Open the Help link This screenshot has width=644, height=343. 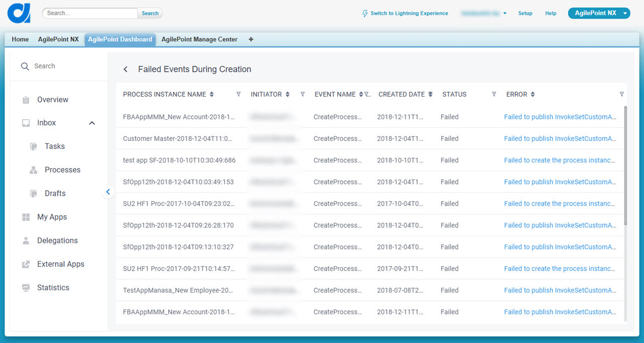551,14
